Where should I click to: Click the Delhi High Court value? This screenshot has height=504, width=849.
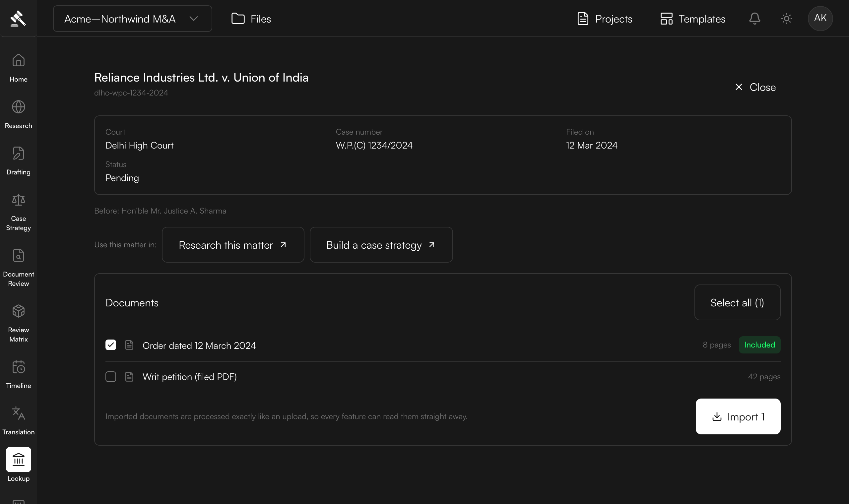(x=140, y=145)
